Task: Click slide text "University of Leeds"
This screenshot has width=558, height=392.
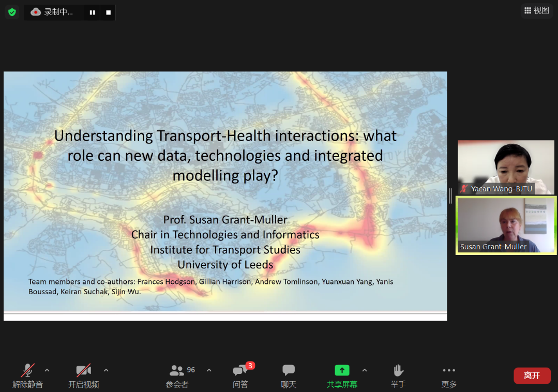Action: [x=225, y=265]
